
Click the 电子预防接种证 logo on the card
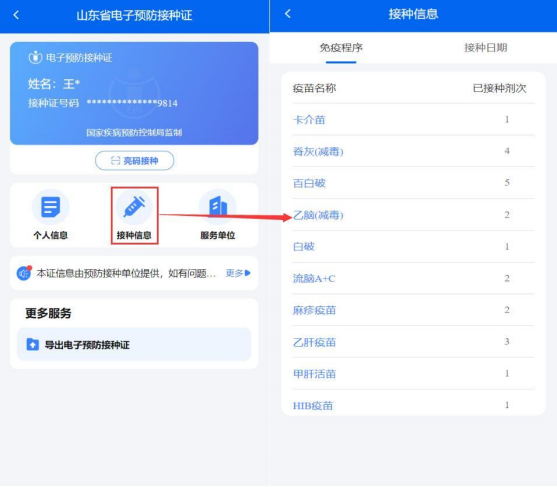click(35, 57)
